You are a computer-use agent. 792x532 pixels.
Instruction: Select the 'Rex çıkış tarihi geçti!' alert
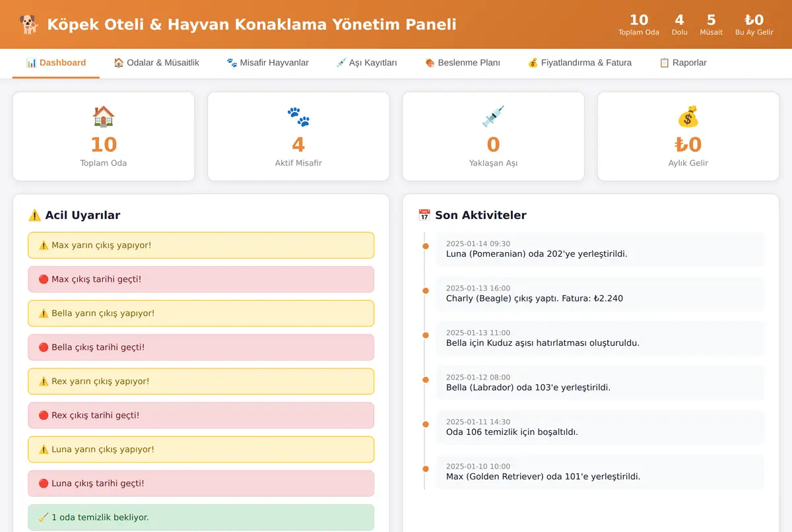tap(201, 416)
